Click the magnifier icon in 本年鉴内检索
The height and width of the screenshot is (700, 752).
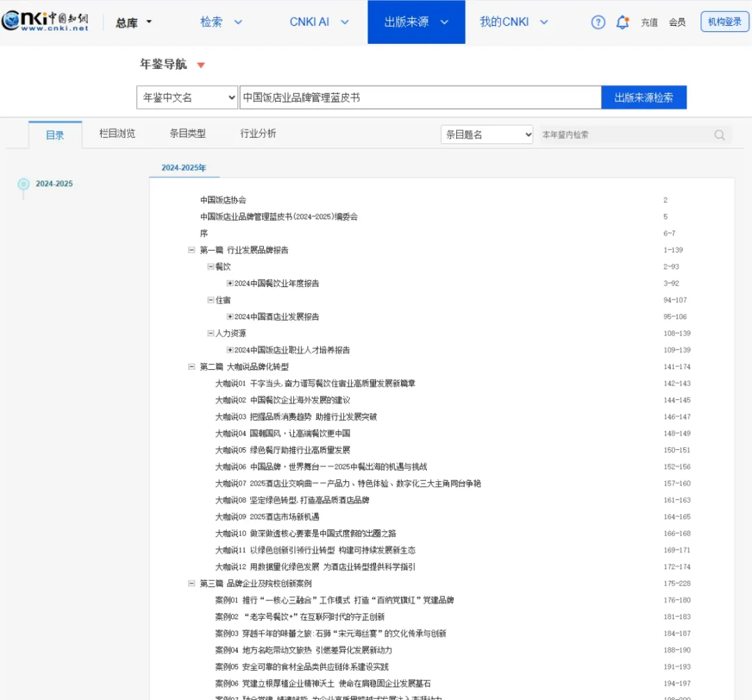(719, 134)
